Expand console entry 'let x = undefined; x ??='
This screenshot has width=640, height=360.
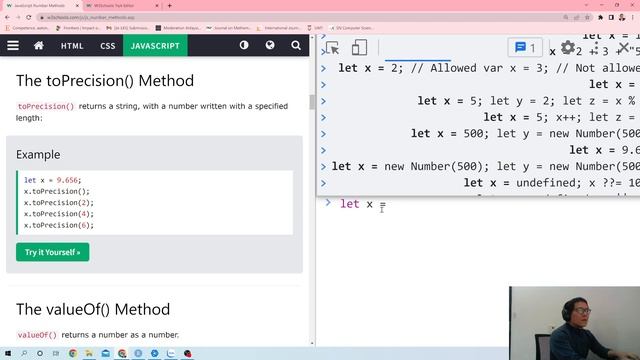pos(324,183)
